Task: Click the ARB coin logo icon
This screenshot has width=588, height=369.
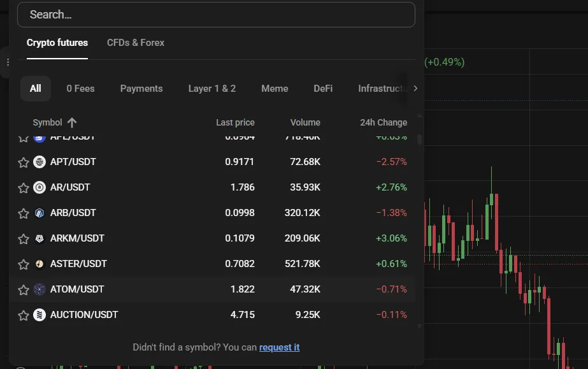Action: click(x=39, y=212)
